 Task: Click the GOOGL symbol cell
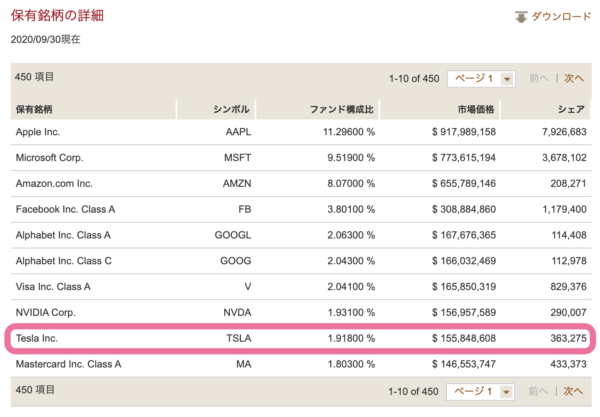(233, 235)
